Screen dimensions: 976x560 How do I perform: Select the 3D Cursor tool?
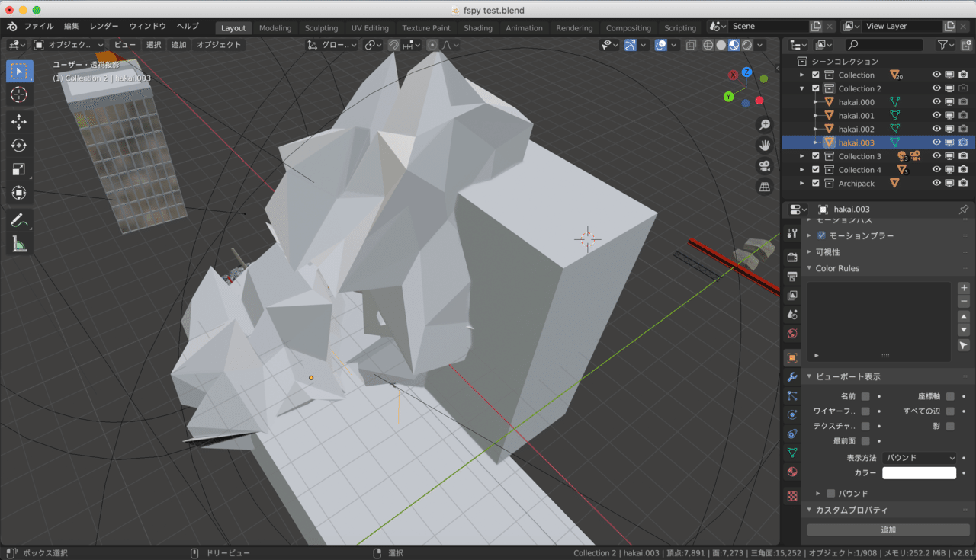(x=20, y=94)
